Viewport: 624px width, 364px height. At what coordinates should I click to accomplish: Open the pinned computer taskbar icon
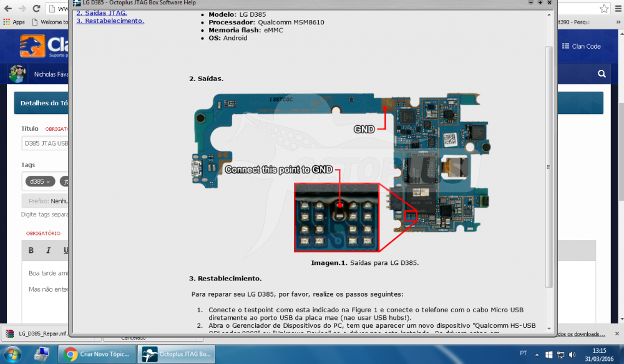pos(41,353)
